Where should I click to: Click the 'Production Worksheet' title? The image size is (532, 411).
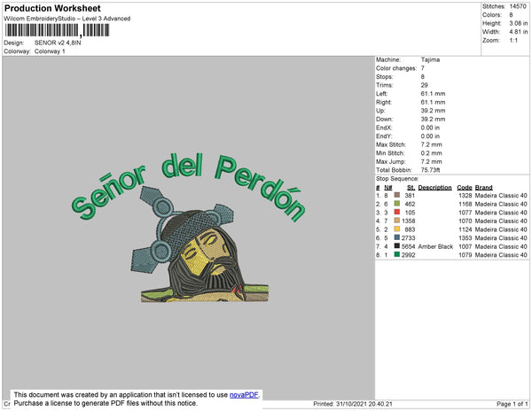(52, 8)
